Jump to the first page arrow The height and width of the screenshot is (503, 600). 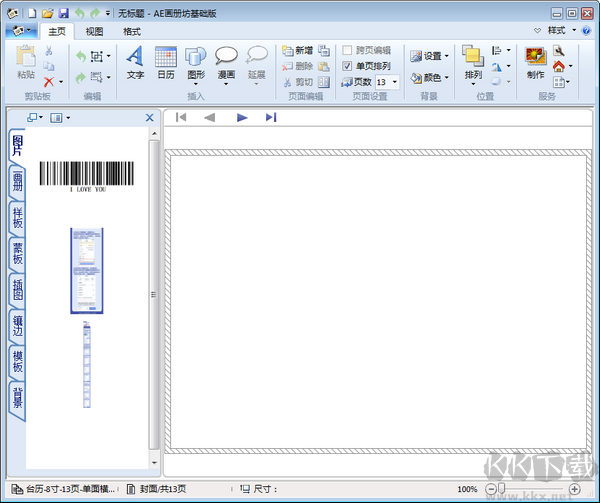pyautogui.click(x=181, y=118)
